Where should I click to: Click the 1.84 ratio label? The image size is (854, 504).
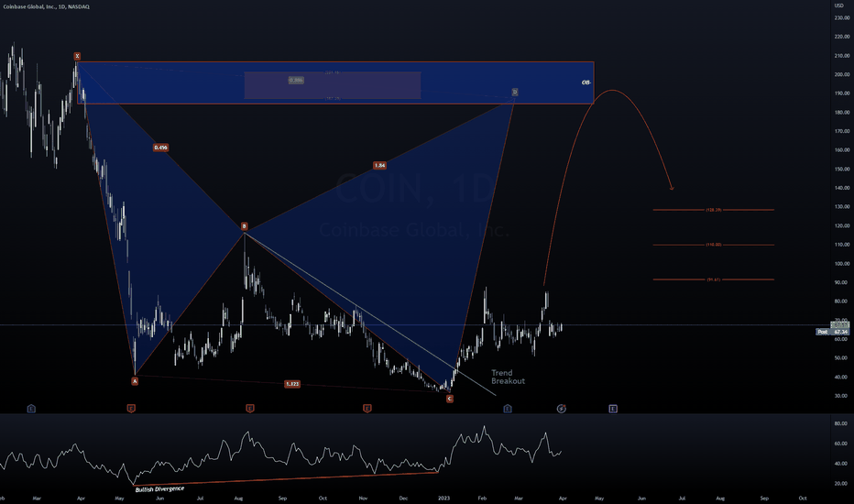[x=379, y=165]
